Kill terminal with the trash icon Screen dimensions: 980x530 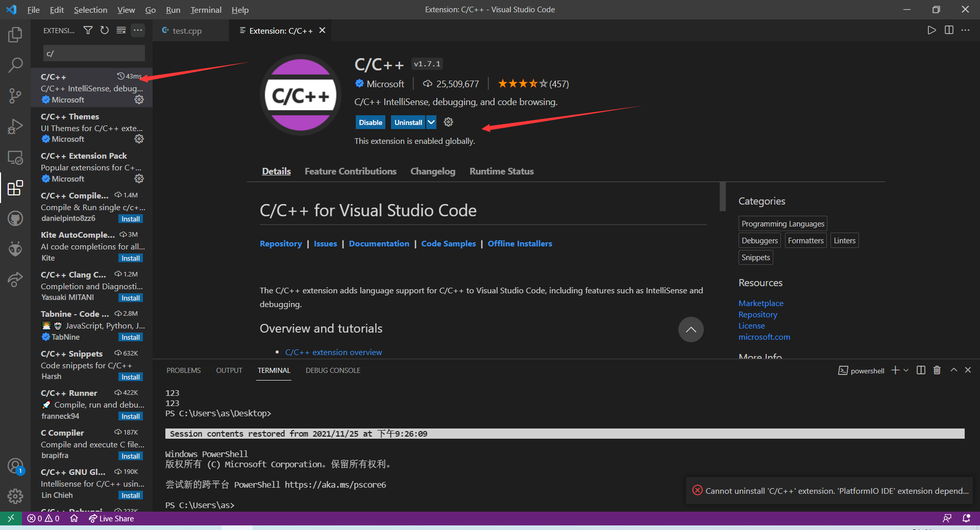[937, 370]
